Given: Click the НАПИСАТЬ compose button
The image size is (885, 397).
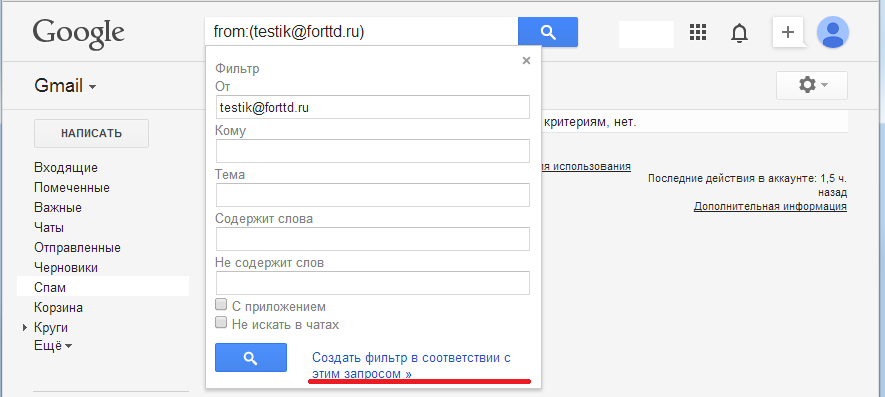Looking at the screenshot, I should pyautogui.click(x=91, y=133).
